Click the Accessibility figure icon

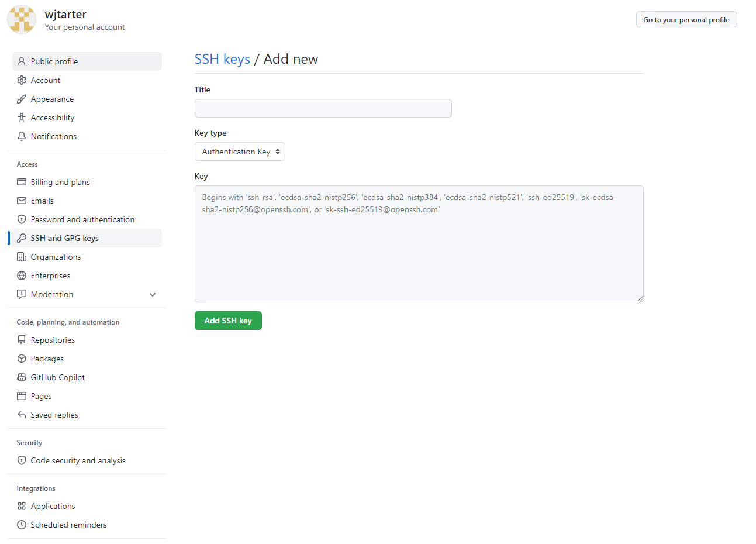[22, 118]
